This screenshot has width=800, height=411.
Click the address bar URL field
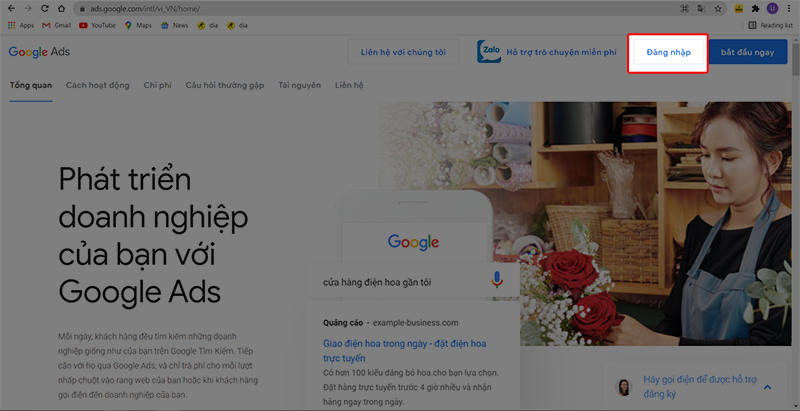[400, 8]
